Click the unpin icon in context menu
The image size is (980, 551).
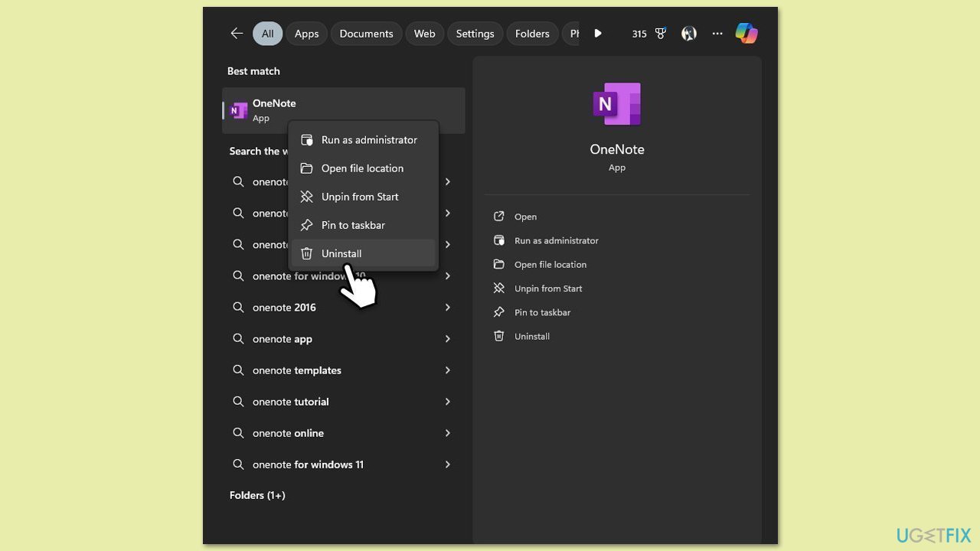(x=307, y=197)
